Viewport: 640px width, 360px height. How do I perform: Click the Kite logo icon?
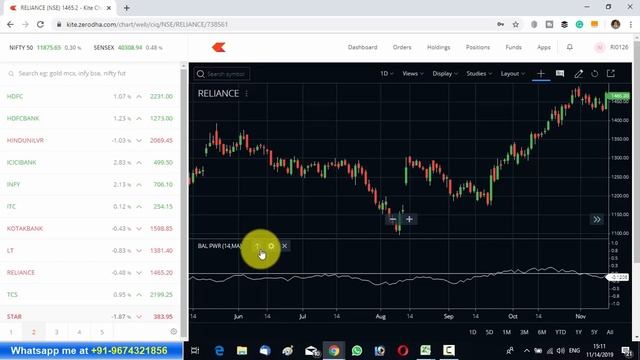pos(219,47)
